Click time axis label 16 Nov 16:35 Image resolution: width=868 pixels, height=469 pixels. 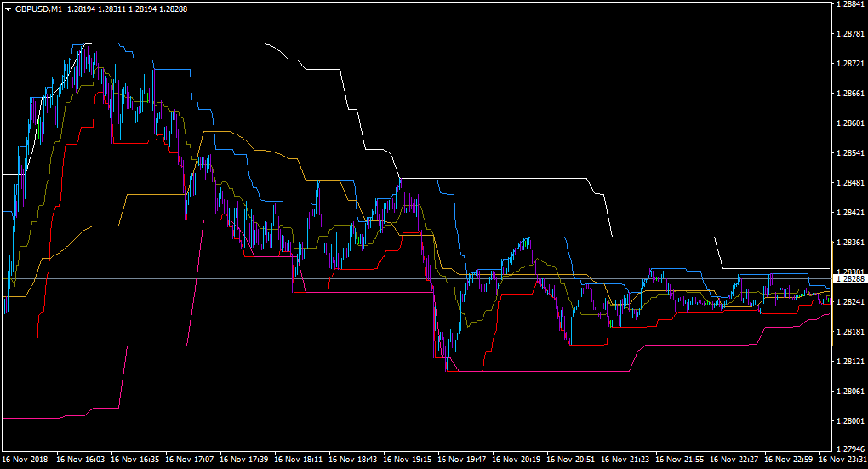click(x=135, y=459)
